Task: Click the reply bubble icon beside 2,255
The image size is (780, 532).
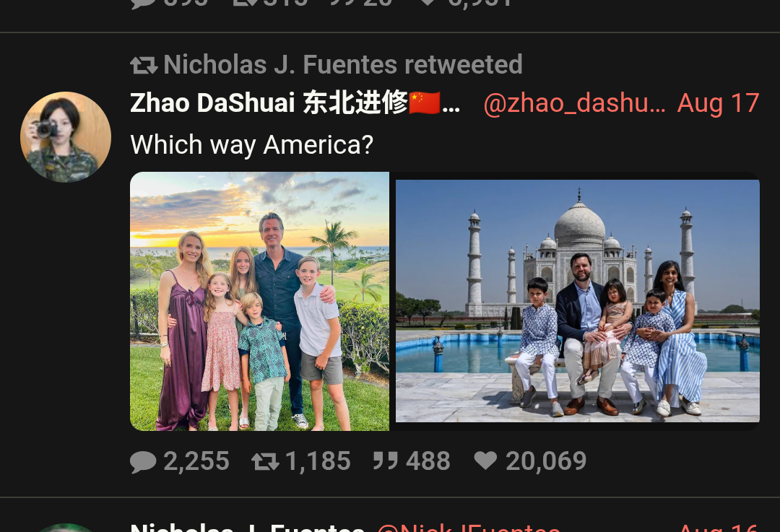Action: point(143,461)
